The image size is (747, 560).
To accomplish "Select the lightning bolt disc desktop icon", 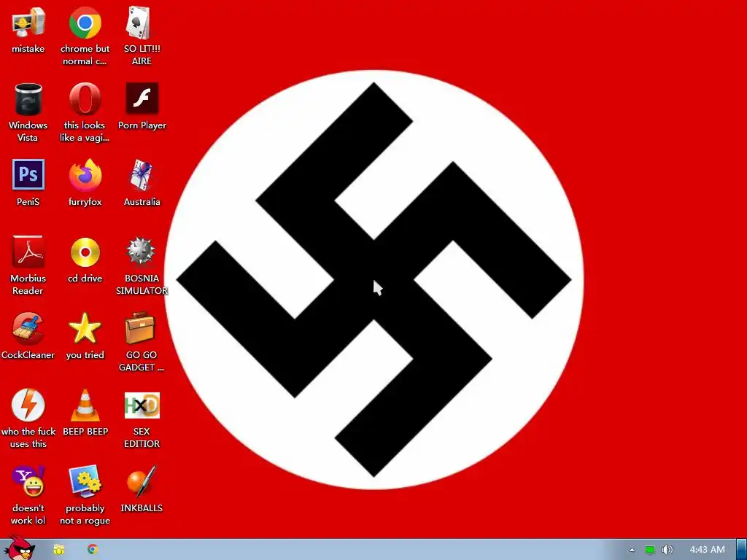I will tap(28, 405).
